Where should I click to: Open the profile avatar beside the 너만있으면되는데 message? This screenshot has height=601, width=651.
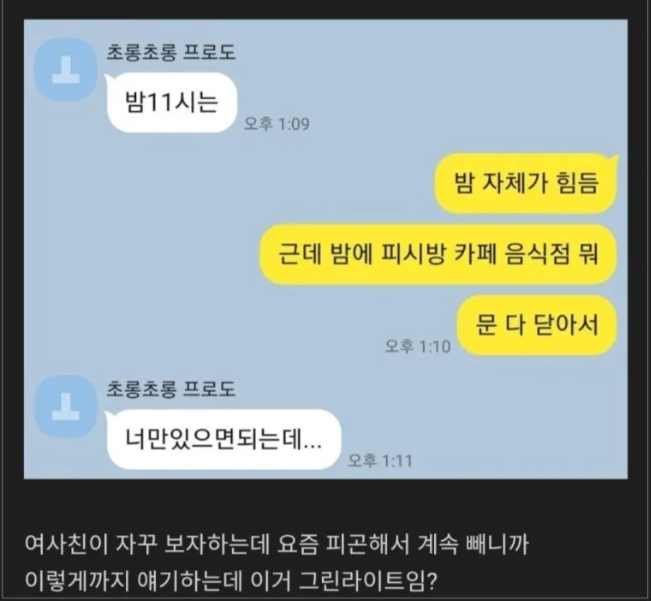pos(66,407)
